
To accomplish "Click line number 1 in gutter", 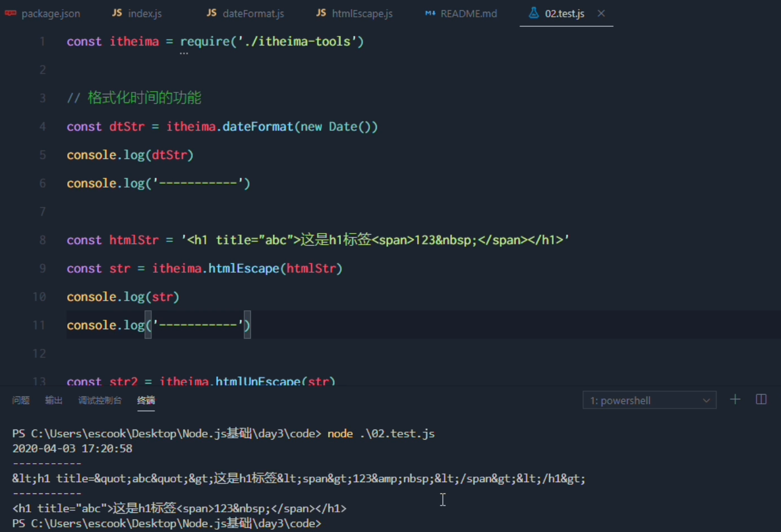I will tap(43, 41).
